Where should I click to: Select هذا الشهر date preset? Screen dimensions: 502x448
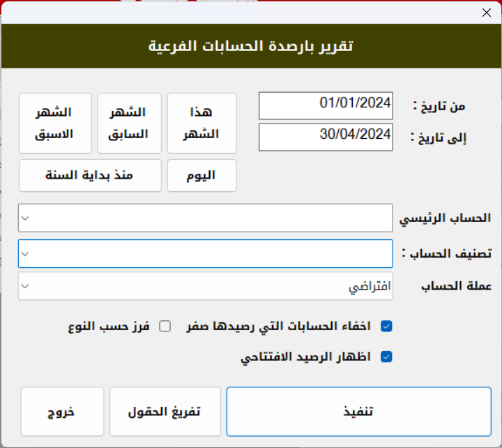pyautogui.click(x=201, y=123)
